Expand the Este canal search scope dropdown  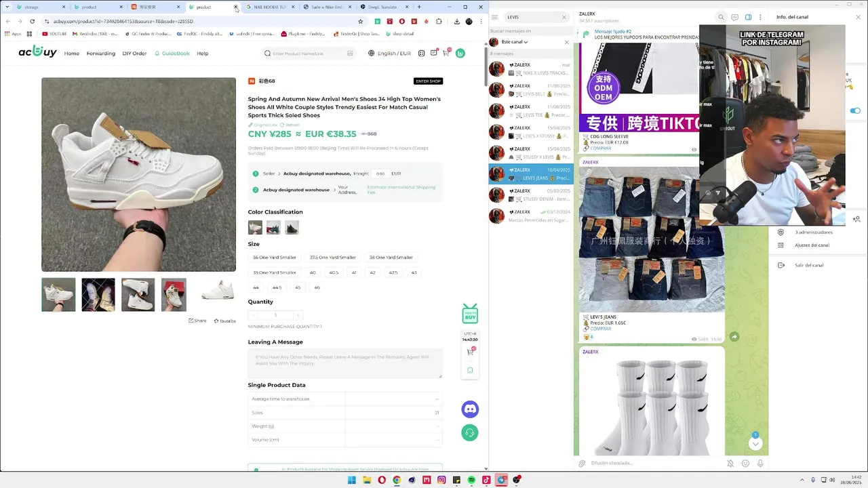click(515, 42)
